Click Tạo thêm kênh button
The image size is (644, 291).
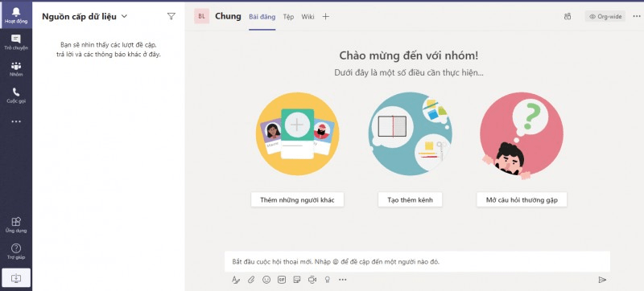click(x=410, y=199)
